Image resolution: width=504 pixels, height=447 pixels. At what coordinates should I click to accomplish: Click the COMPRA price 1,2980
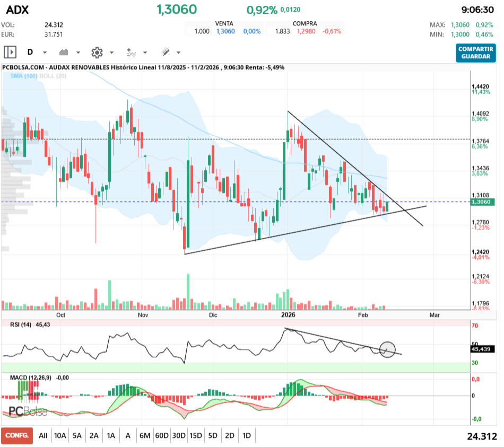306,31
